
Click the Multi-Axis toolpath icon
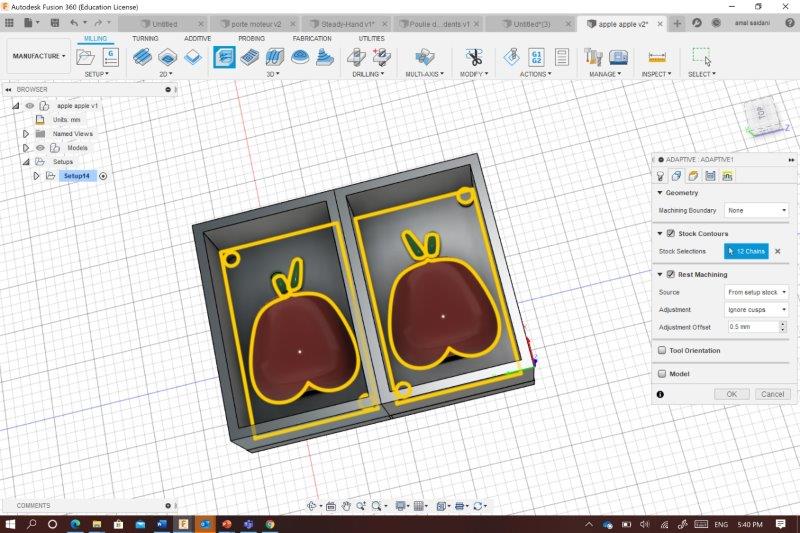424,57
